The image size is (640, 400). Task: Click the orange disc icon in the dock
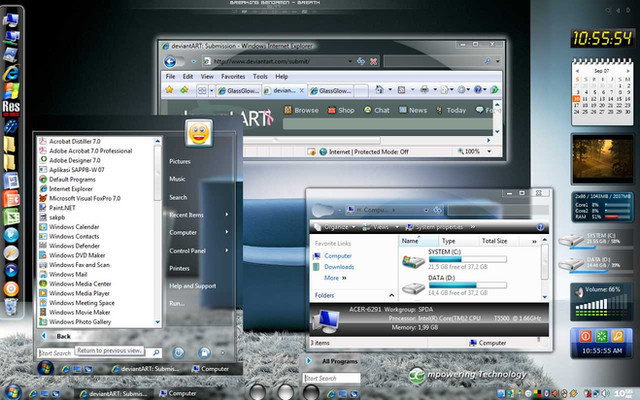11,289
